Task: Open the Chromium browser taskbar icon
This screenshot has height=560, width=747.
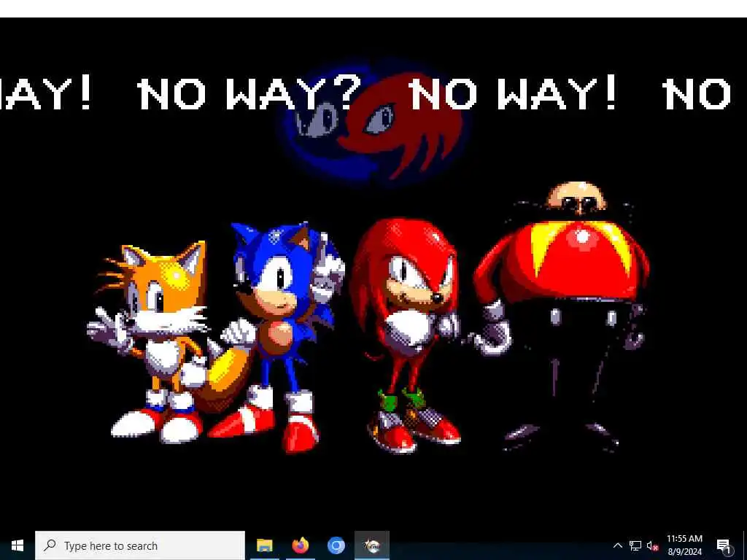Action: coord(336,545)
